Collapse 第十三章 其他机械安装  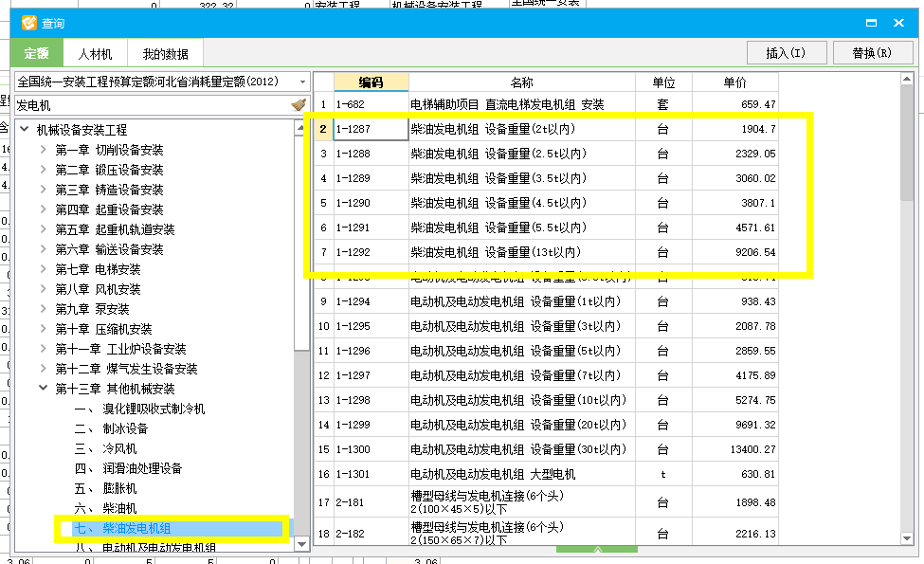click(43, 388)
